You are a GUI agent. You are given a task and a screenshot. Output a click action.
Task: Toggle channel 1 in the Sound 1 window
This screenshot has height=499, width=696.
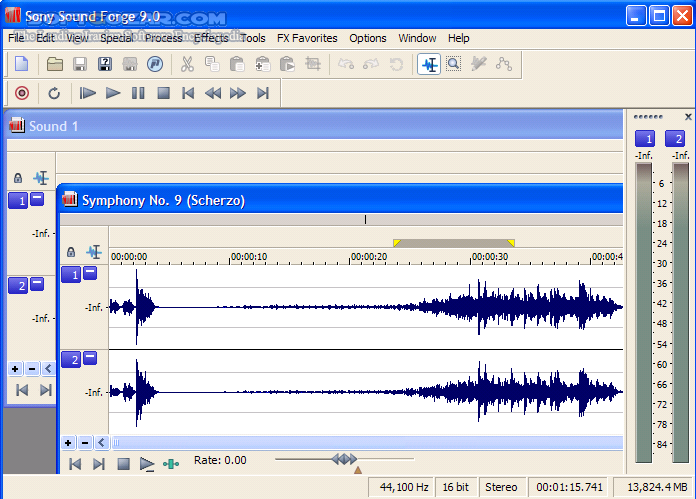tap(18, 201)
